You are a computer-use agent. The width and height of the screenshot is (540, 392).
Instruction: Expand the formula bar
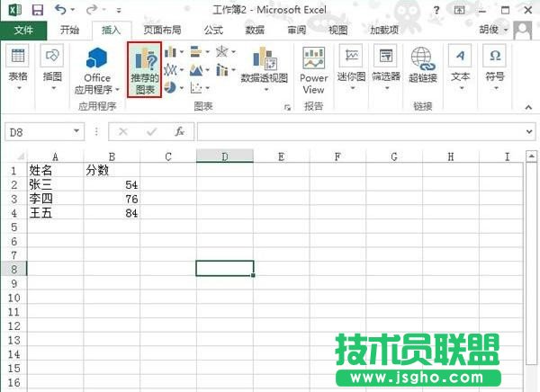tap(529, 131)
